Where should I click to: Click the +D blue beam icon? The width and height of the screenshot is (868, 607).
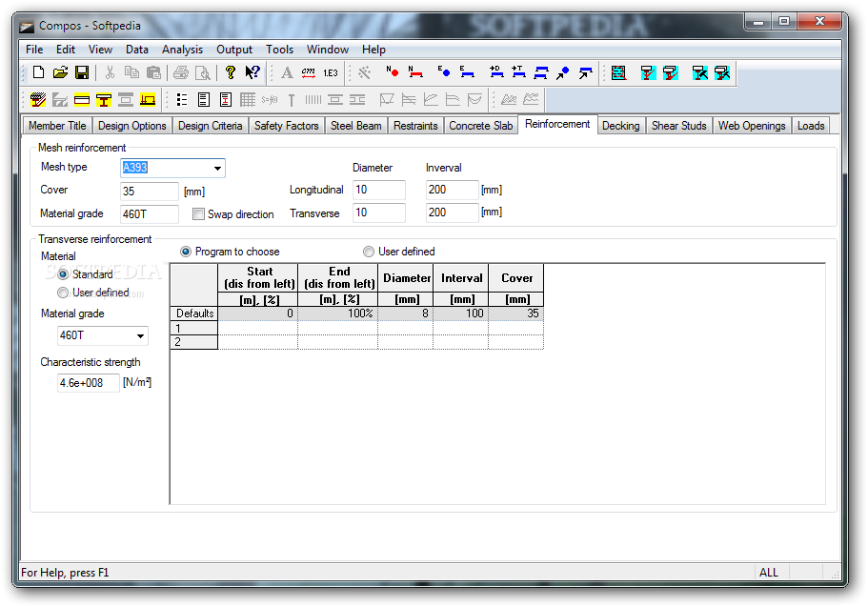click(x=496, y=72)
